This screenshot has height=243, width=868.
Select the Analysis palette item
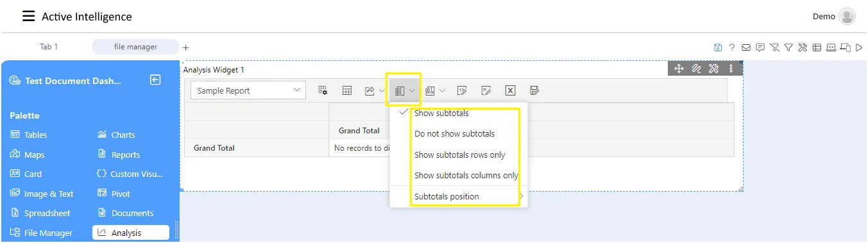pos(131,233)
